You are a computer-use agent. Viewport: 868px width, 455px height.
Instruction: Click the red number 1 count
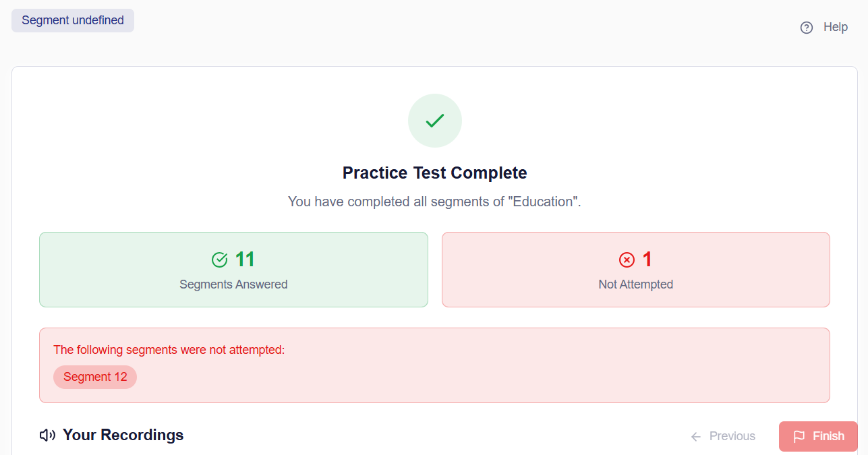click(x=647, y=260)
